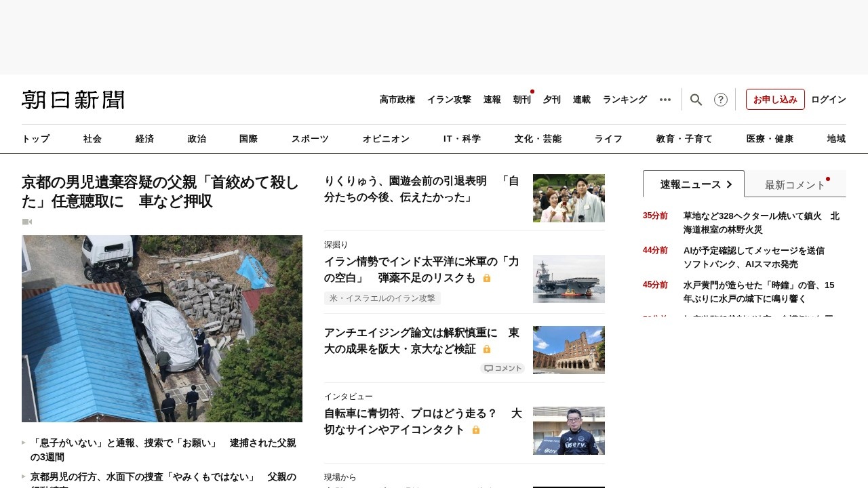868x488 pixels.
Task: Open アンチエイジング論文は解釈慎重に article
Action: point(422,341)
